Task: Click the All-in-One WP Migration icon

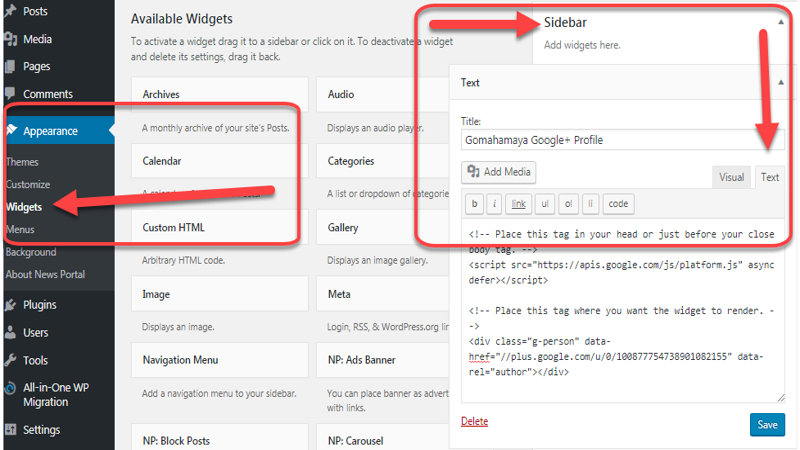Action: point(10,388)
